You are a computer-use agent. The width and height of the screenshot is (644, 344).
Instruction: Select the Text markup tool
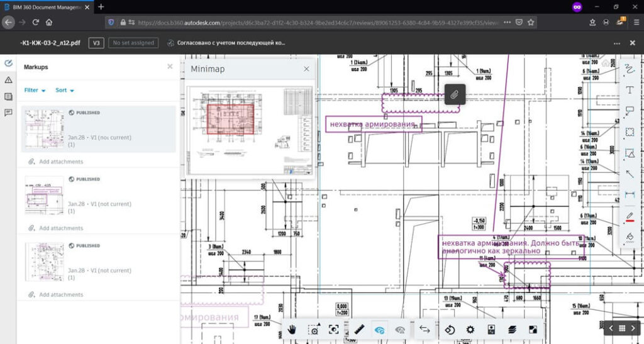(x=629, y=91)
